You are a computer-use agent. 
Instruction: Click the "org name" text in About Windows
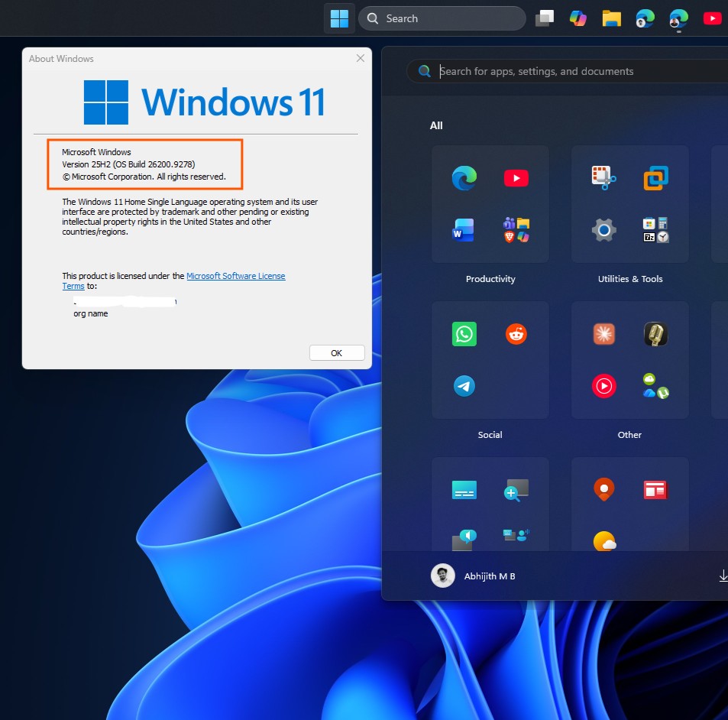91,313
